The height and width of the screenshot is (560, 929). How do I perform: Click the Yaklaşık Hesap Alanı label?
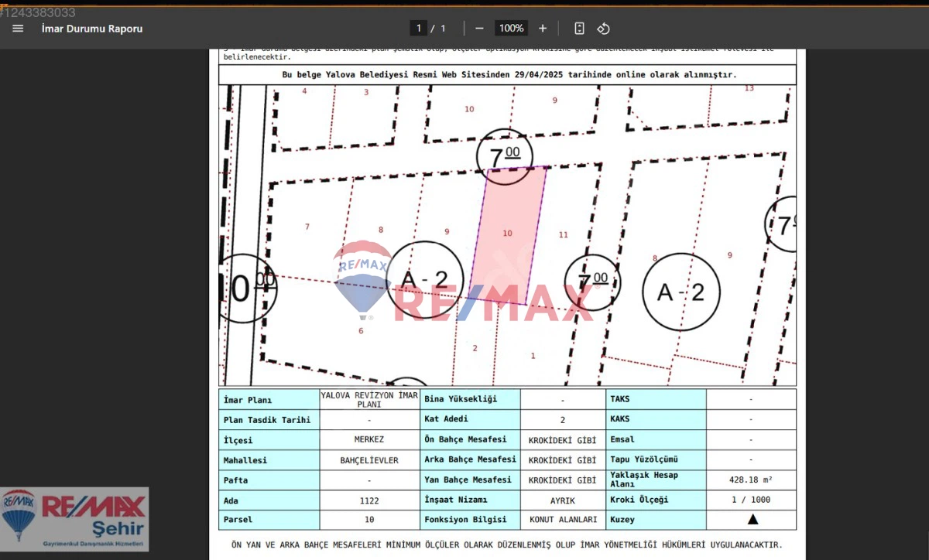click(644, 480)
